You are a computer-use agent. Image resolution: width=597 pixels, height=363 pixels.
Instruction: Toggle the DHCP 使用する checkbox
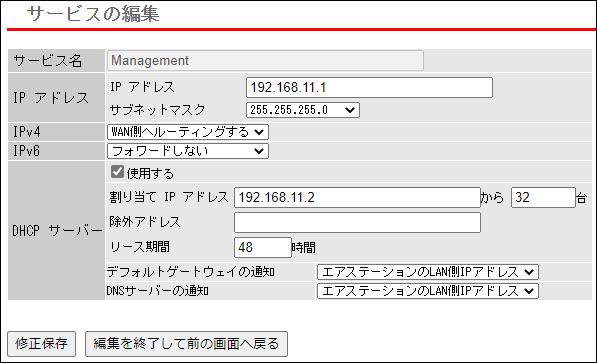point(117,172)
